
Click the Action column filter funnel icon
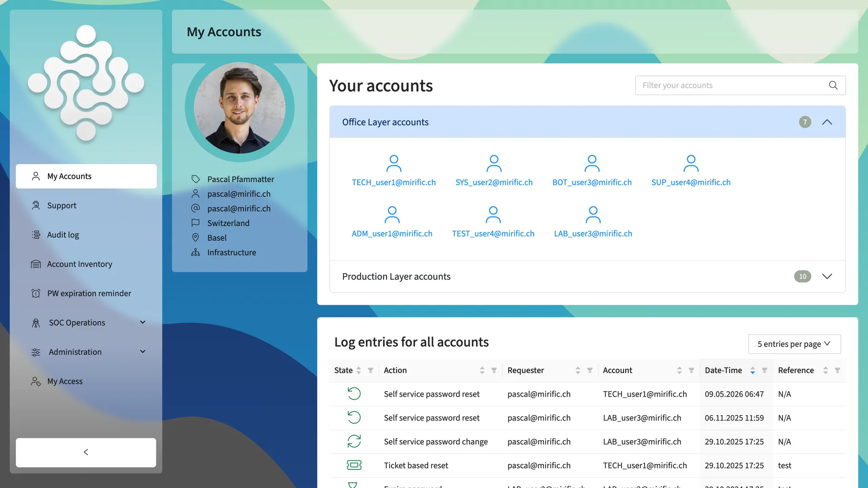click(494, 370)
